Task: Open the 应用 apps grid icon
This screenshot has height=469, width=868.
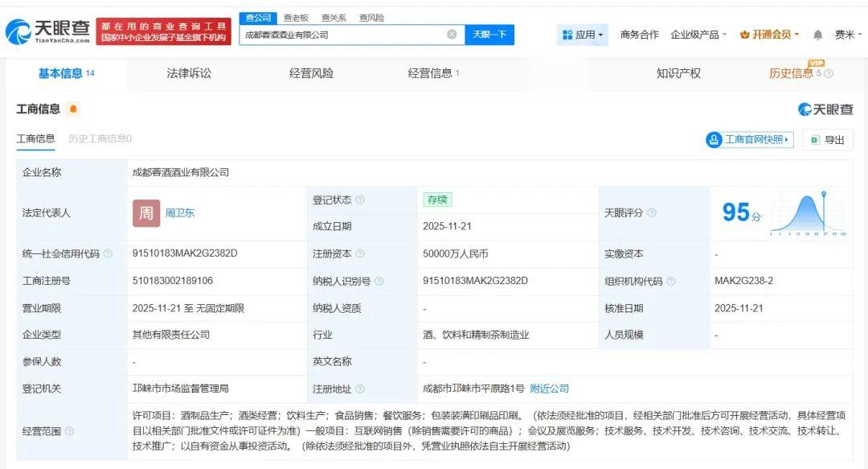Action: click(568, 35)
